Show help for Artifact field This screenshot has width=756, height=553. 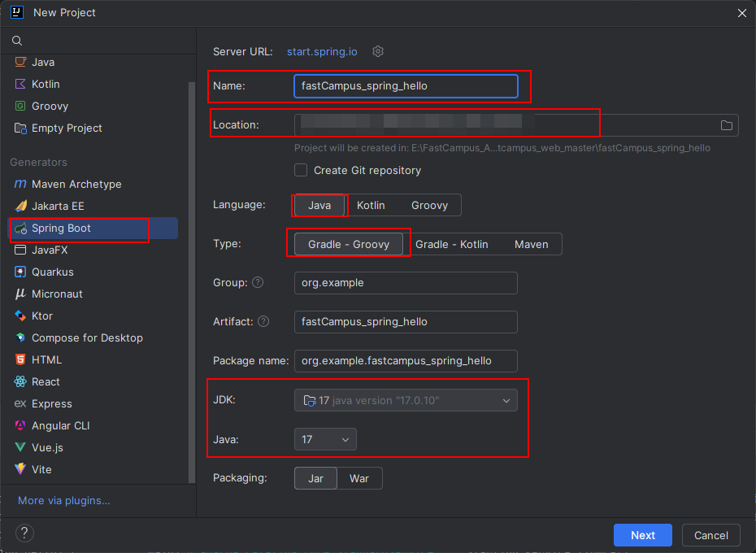pyautogui.click(x=263, y=321)
